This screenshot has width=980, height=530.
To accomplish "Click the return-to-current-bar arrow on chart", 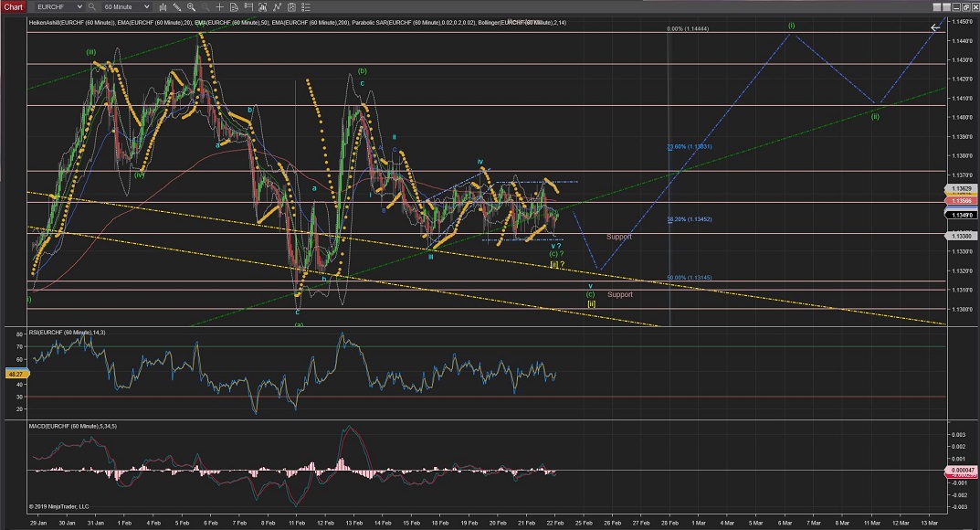I will 934,27.
